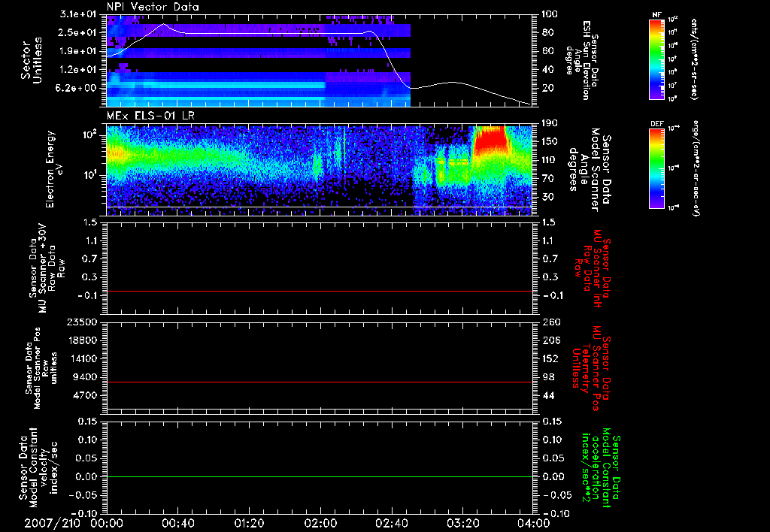Click the '00:00' time tick label
Screen dimensions: 770x532
point(107,523)
